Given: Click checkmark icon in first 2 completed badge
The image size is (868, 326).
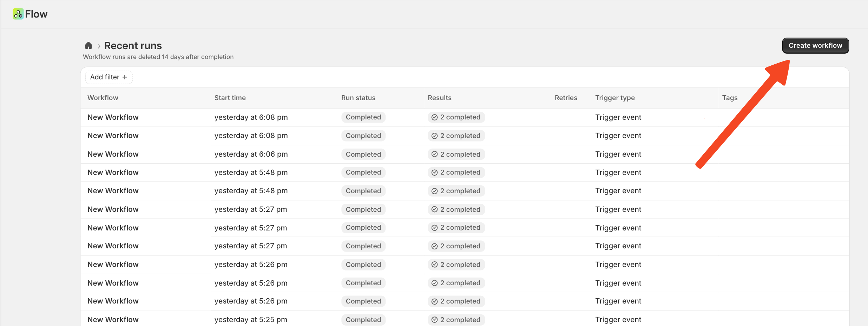Looking at the screenshot, I should 434,117.
